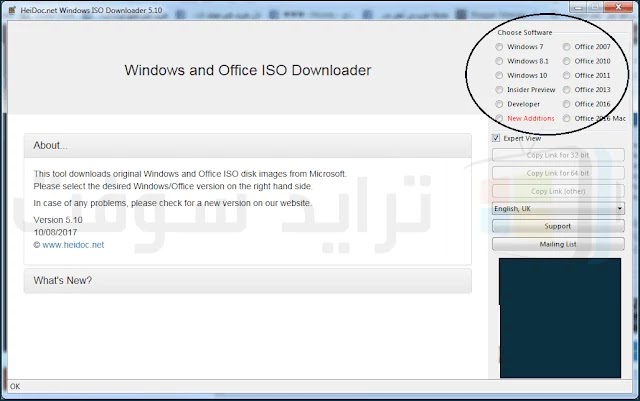The height and width of the screenshot is (401, 640).
Task: Choose Office 2010 option
Action: coord(567,61)
